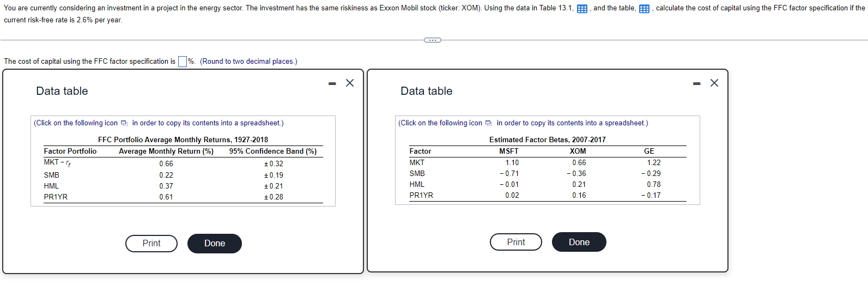Select MSFT PR1YR beta 0.02
This screenshot has height=285, width=868.
(512, 195)
